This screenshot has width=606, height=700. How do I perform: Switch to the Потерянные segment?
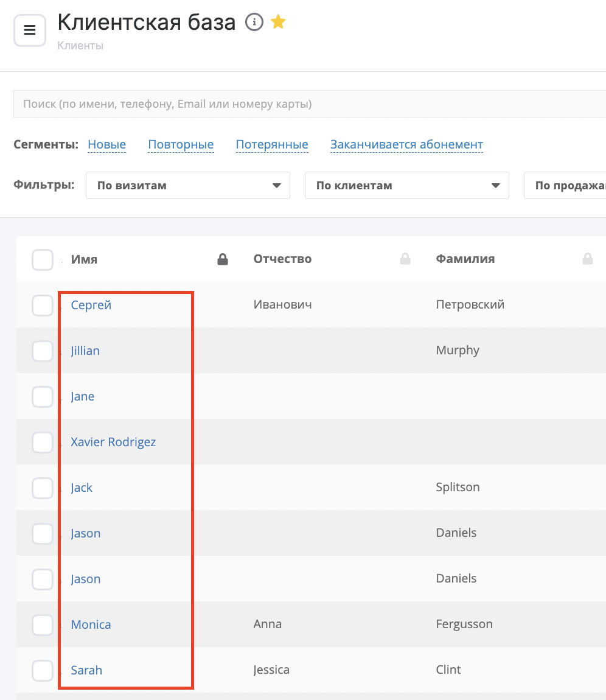[x=272, y=145]
